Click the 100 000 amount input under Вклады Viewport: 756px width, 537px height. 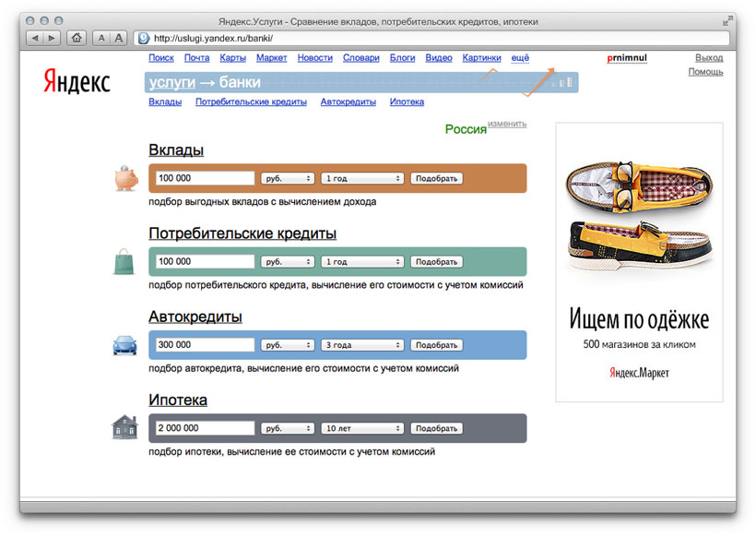tap(203, 177)
